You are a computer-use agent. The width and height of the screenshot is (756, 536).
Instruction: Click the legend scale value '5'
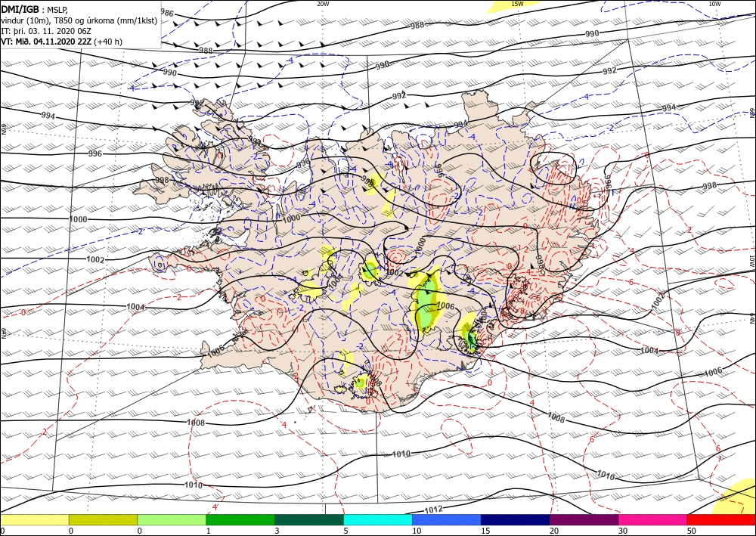tap(345, 531)
